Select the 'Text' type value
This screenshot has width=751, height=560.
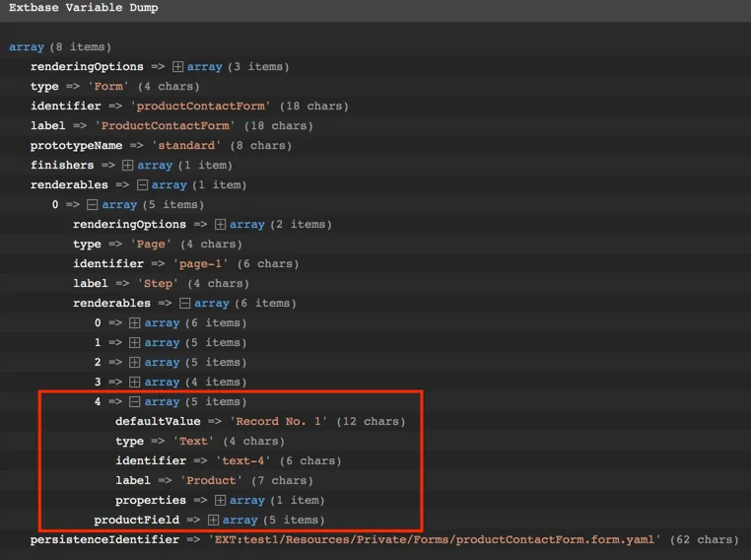(x=193, y=441)
